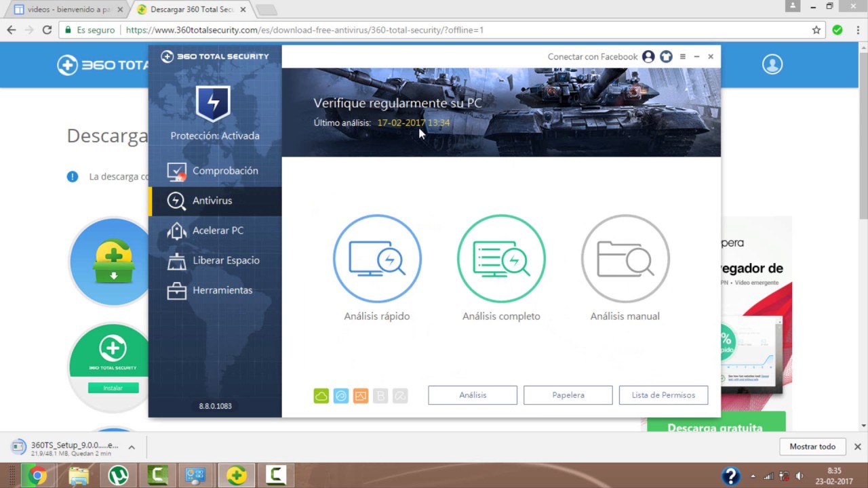Open the Papelera quarantine button

(568, 395)
